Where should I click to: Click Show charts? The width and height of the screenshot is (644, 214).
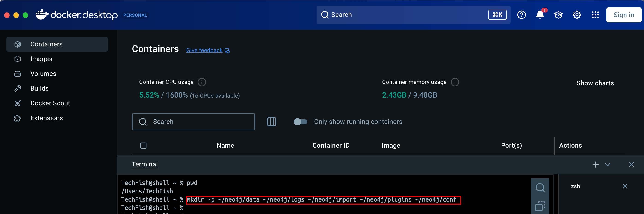[595, 83]
